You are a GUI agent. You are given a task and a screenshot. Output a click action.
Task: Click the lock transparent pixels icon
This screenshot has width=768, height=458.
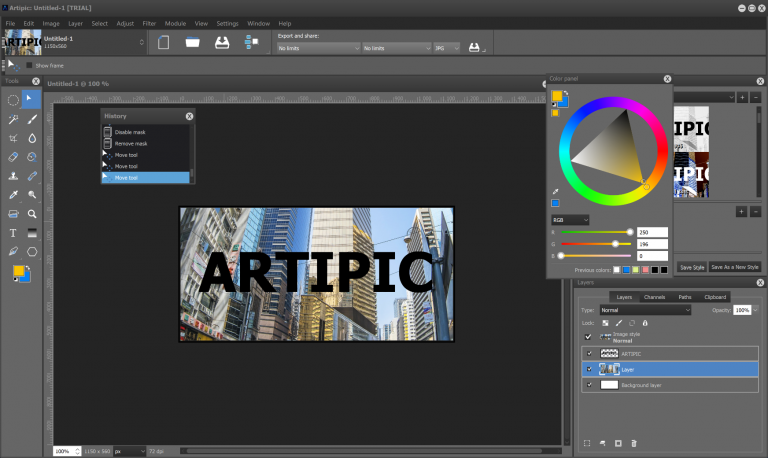click(605, 323)
